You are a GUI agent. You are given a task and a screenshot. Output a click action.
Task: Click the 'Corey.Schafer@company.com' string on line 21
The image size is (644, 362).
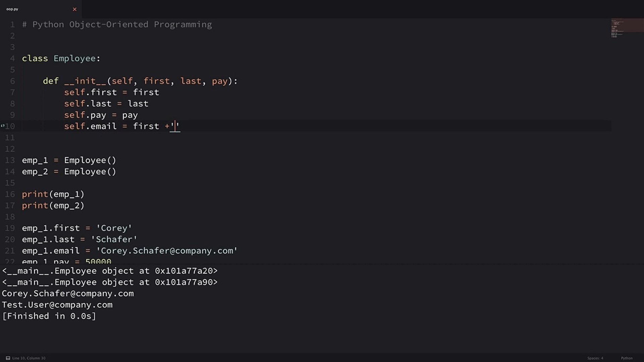click(167, 251)
